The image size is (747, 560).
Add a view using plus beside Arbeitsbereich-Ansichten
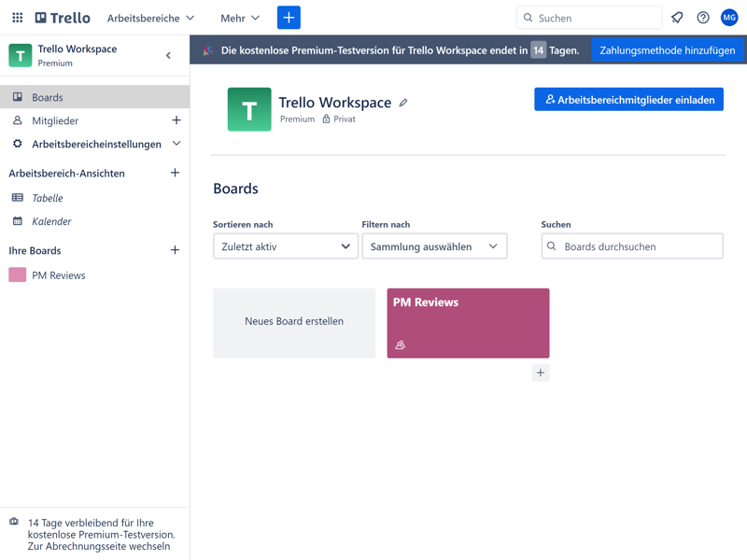(x=175, y=173)
